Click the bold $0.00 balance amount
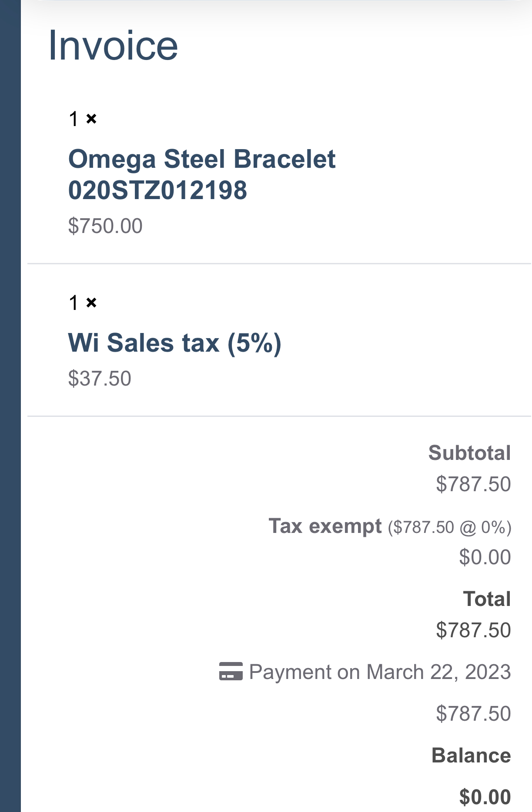This screenshot has width=532, height=812. click(485, 797)
